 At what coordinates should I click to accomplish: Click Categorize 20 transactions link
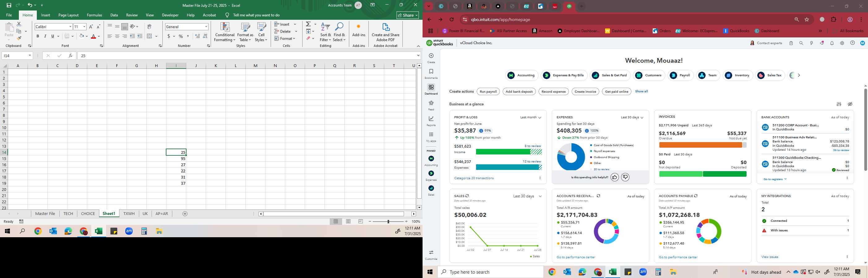pos(474,178)
